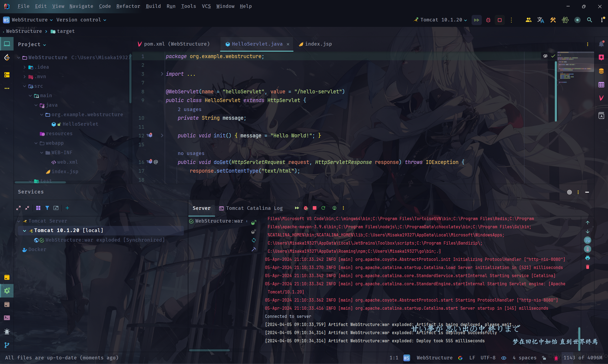Open the Terminal tool window
The width and height of the screenshot is (608, 364).
[7, 318]
